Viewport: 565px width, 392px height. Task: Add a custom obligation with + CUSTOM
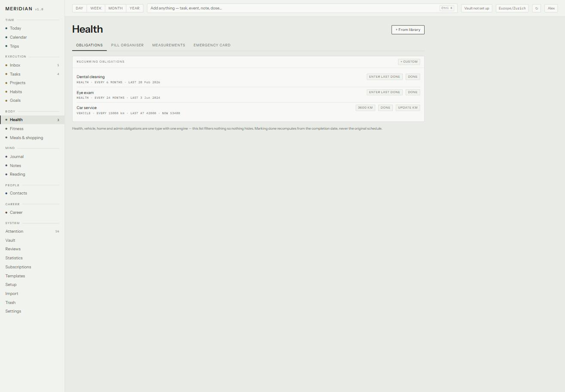[409, 62]
